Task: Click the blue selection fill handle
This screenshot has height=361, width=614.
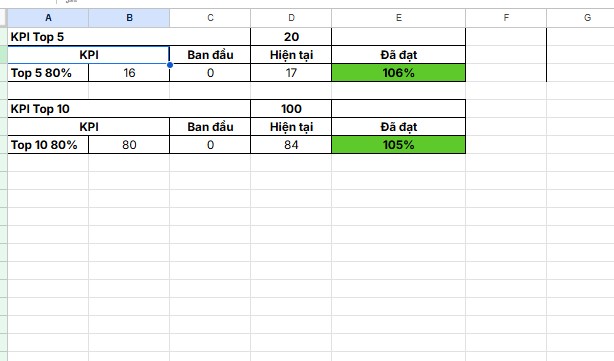Action: pos(170,65)
